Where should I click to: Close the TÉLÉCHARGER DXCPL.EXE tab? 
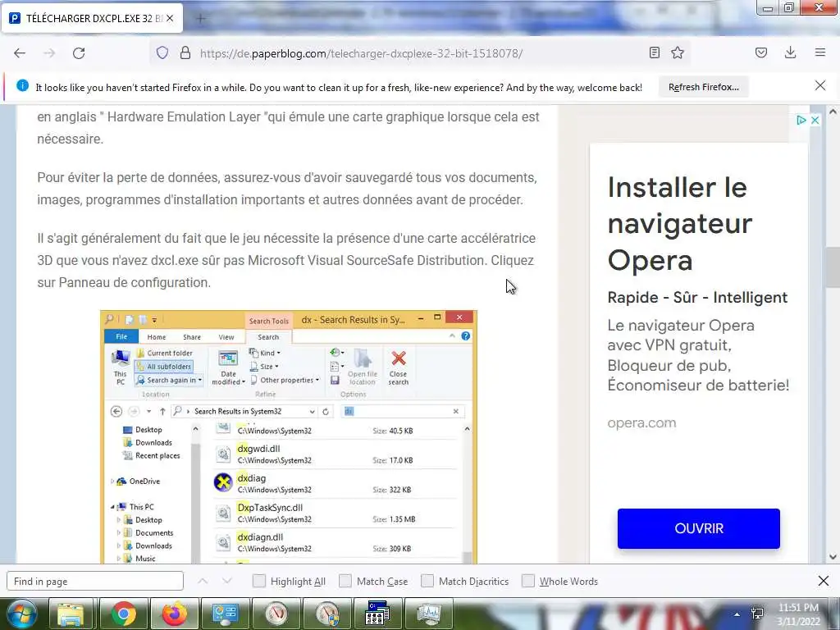click(170, 18)
